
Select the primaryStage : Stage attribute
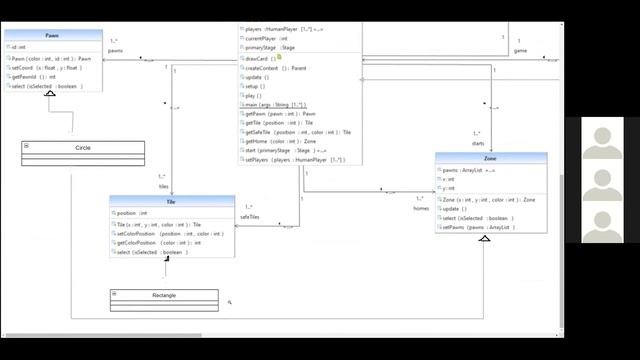[267, 48]
